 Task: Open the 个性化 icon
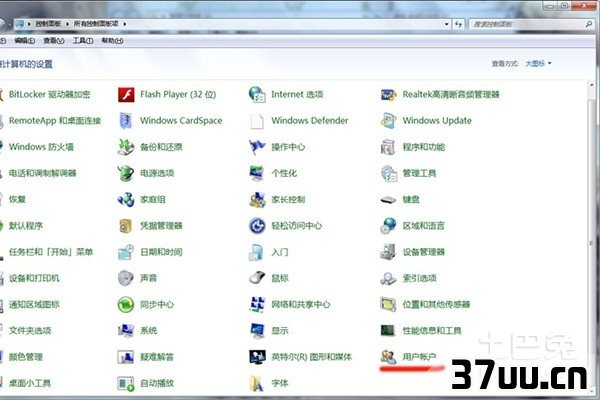pos(257,173)
